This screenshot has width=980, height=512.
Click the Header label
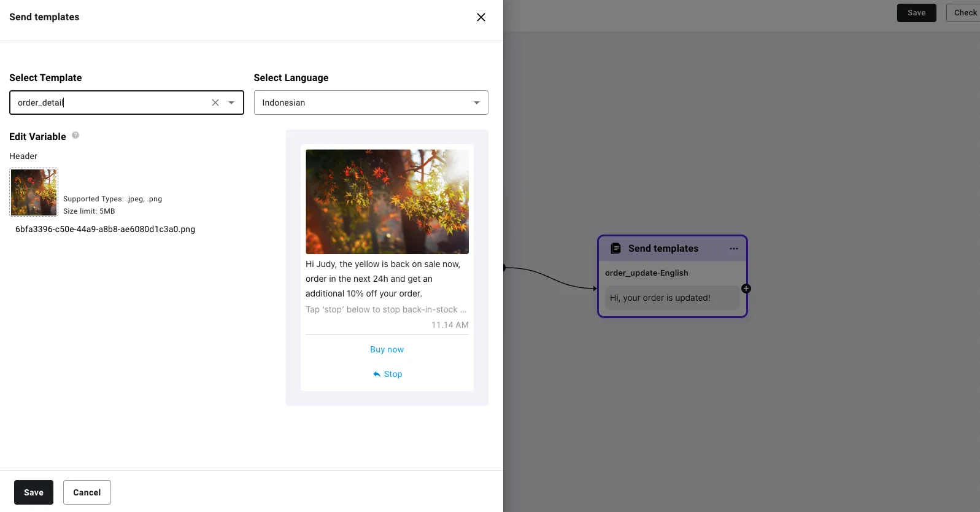23,156
